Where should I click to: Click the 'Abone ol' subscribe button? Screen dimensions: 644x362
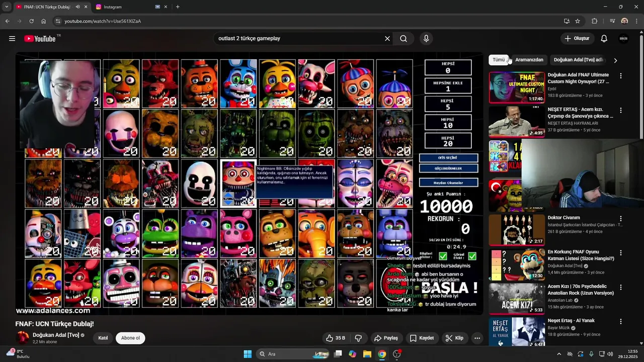tap(130, 338)
